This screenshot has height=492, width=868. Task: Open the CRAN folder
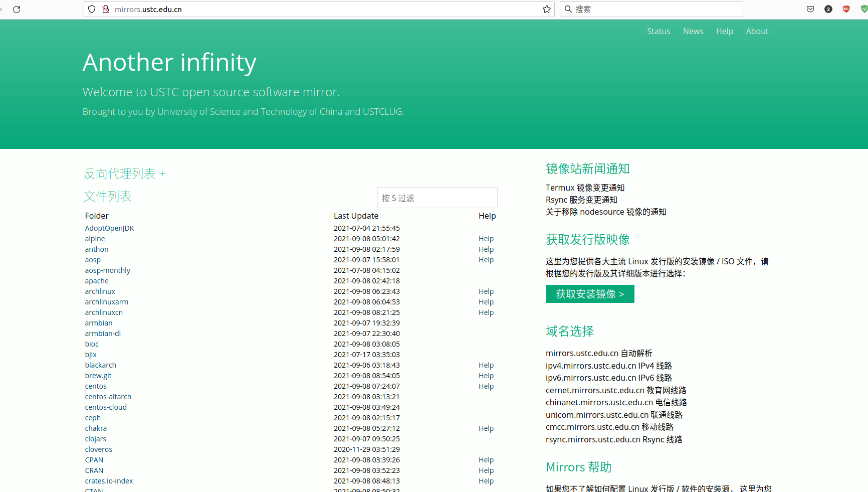click(94, 470)
